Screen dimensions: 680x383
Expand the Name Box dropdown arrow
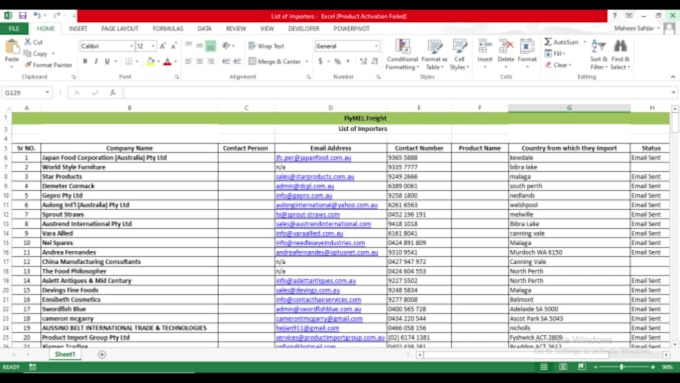47,92
